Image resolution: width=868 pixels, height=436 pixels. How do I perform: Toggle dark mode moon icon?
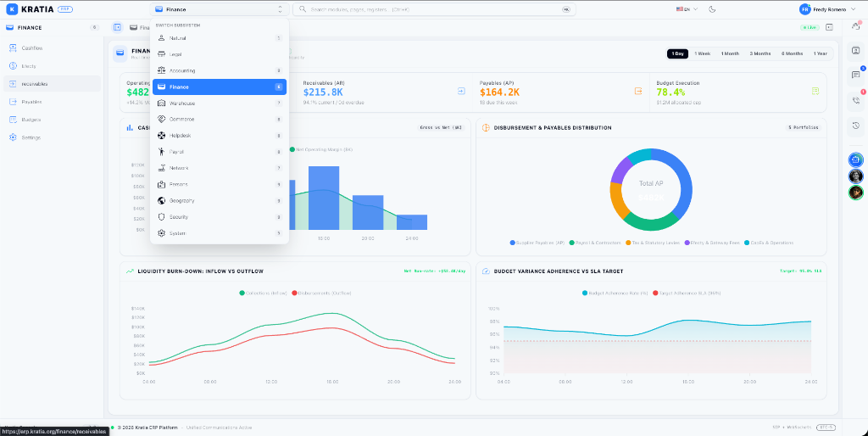click(x=712, y=9)
